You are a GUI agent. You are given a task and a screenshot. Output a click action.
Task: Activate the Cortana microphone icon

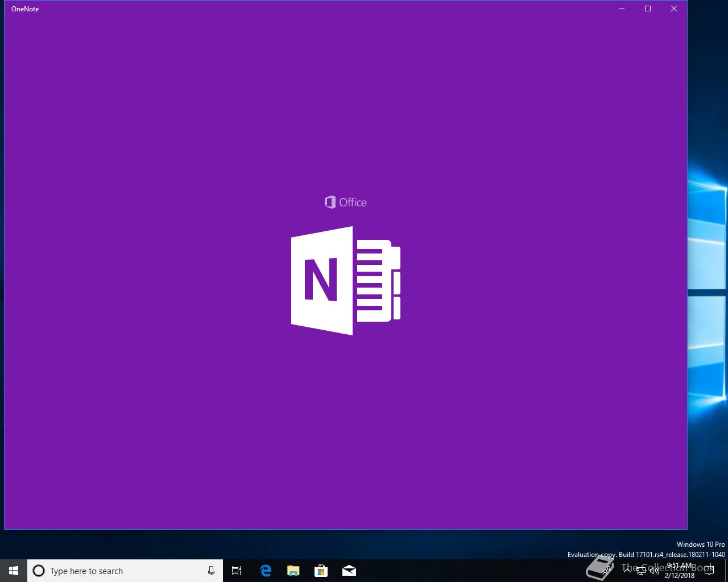(x=211, y=571)
